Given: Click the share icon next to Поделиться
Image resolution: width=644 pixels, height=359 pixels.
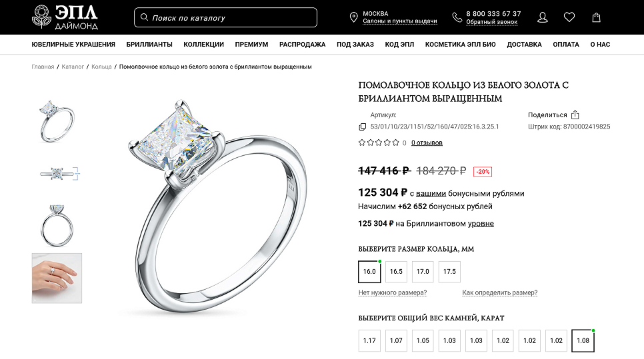Looking at the screenshot, I should click(x=575, y=115).
